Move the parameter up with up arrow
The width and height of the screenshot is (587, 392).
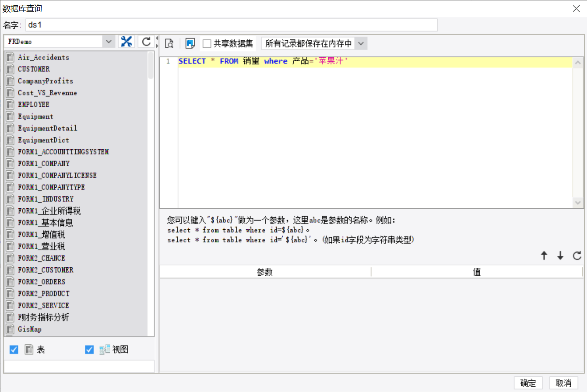coord(544,256)
